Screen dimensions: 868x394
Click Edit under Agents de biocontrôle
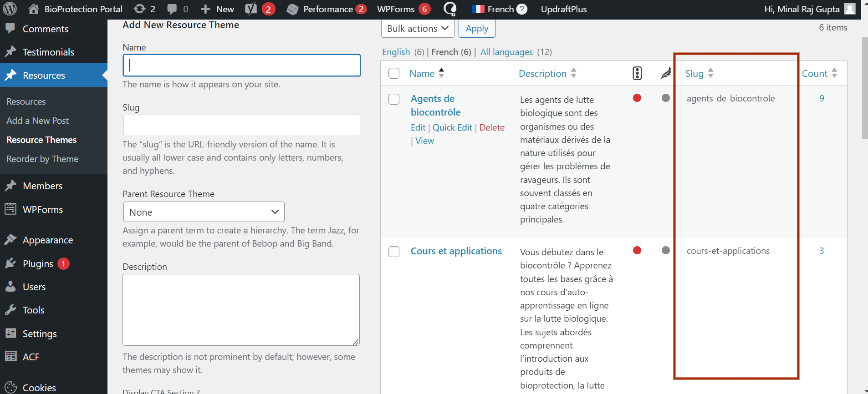click(418, 127)
